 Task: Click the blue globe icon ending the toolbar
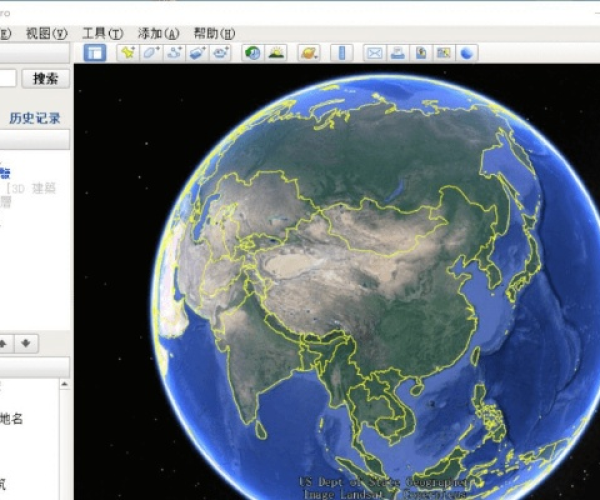(466, 53)
